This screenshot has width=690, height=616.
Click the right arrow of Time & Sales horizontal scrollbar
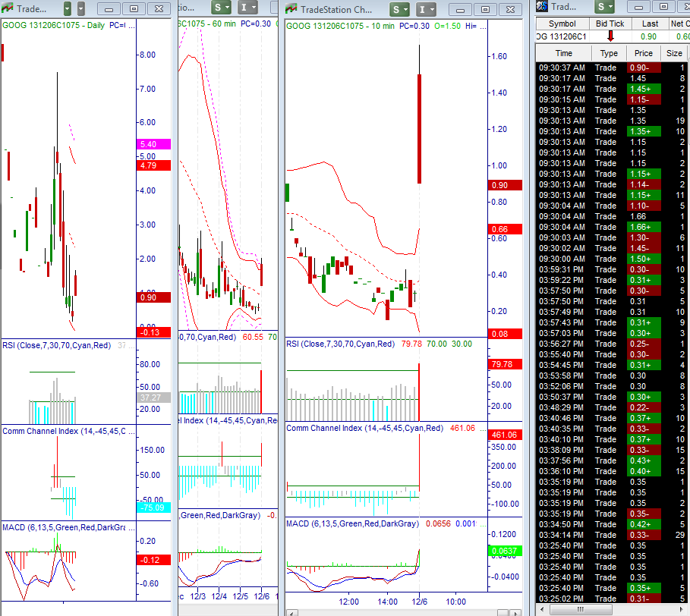[x=682, y=609]
